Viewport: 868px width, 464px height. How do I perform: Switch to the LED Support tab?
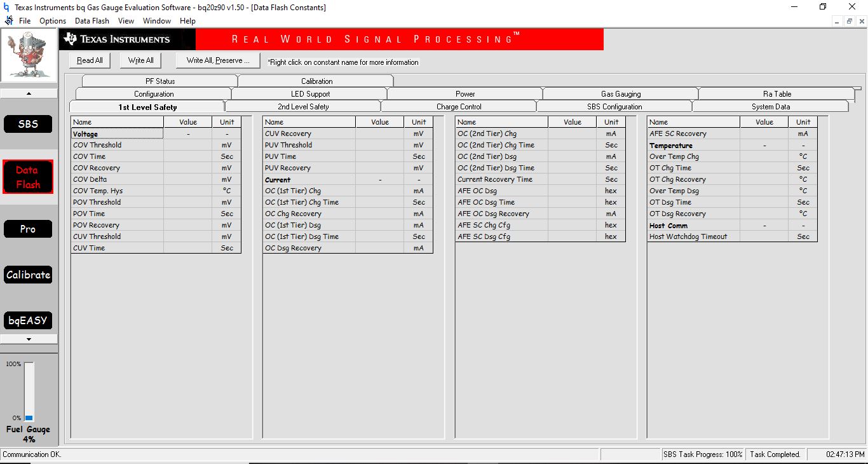pos(310,94)
